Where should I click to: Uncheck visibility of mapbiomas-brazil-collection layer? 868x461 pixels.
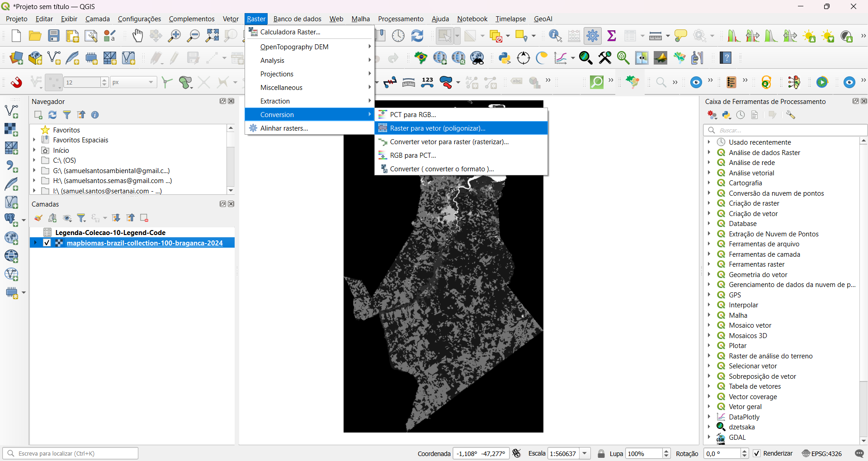(x=47, y=243)
